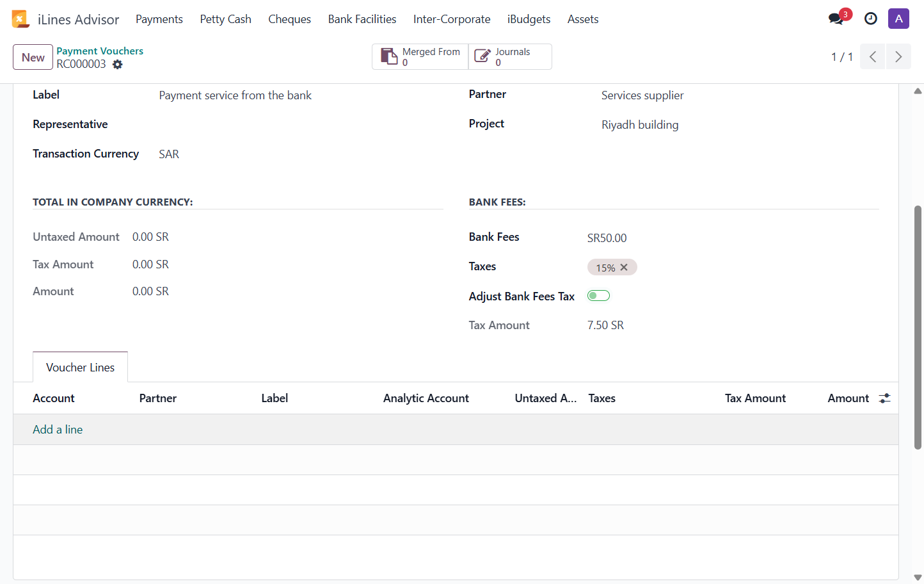This screenshot has width=924, height=584.
Task: Click the Merged From document icon
Action: tap(389, 56)
